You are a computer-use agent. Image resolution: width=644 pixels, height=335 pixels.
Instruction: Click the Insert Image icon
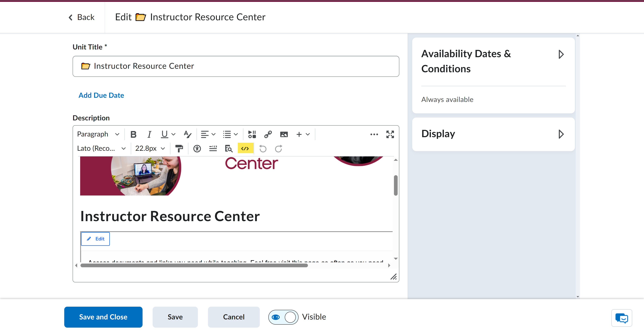coord(284,134)
